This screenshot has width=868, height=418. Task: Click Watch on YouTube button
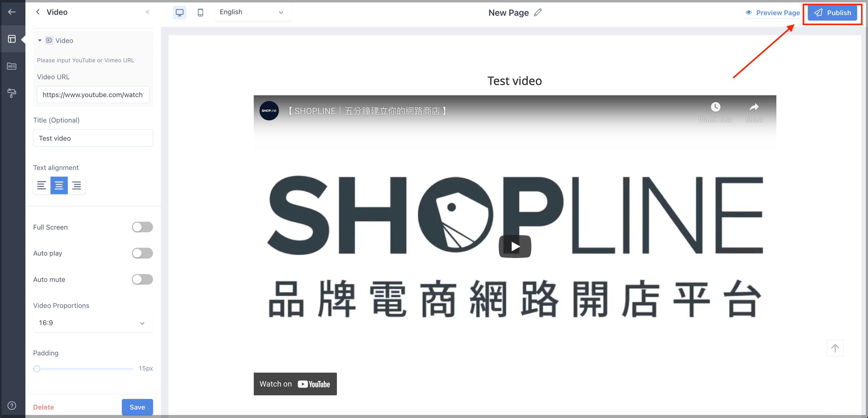click(295, 384)
